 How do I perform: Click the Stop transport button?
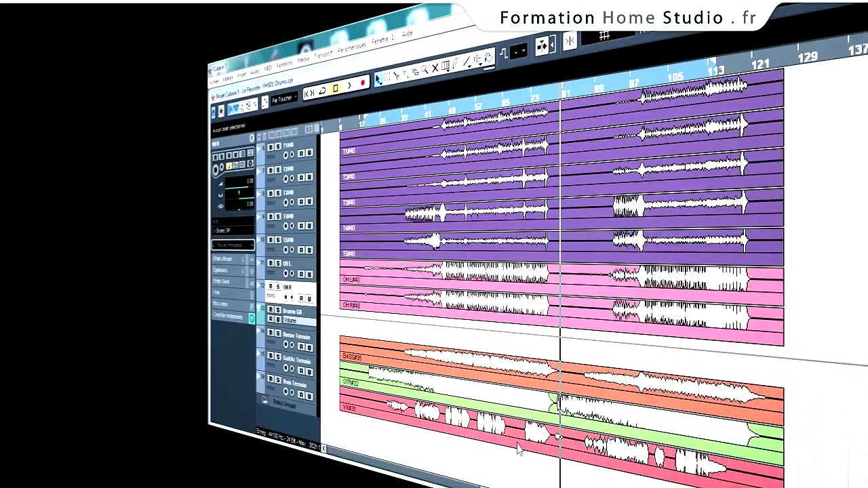(335, 88)
